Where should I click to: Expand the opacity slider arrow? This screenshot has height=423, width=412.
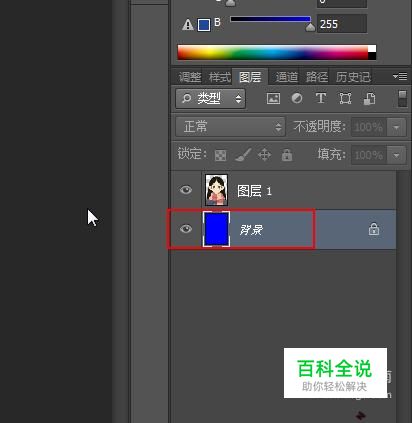396,127
